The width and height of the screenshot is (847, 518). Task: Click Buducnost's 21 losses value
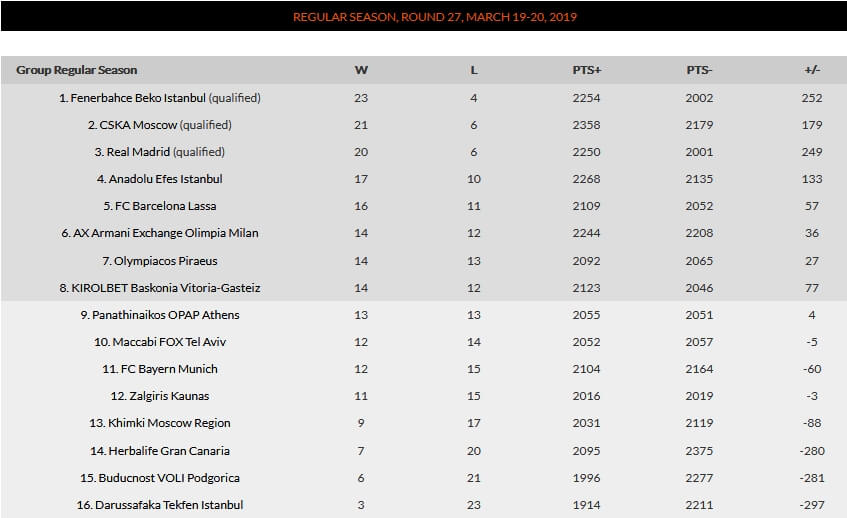pos(474,478)
